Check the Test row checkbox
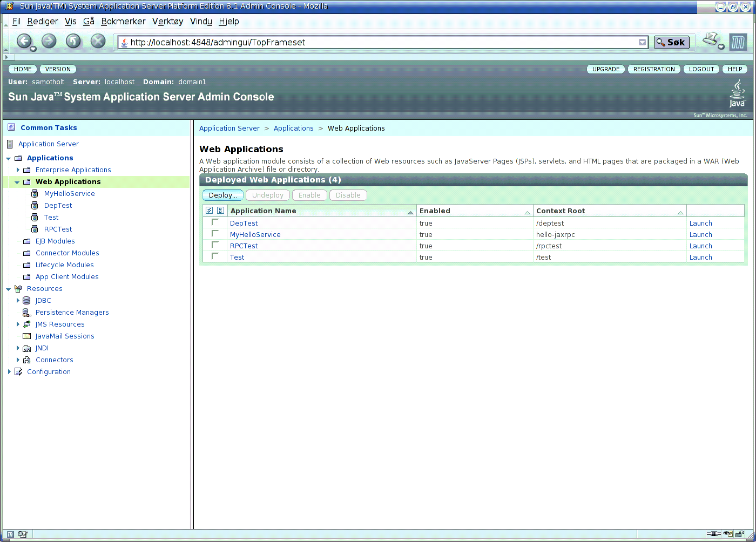 pos(215,256)
